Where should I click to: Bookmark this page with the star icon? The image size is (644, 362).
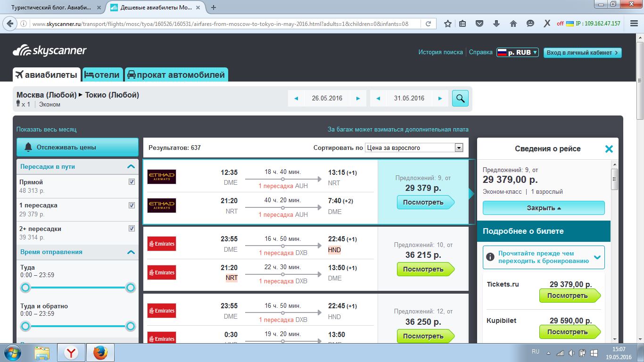click(448, 24)
